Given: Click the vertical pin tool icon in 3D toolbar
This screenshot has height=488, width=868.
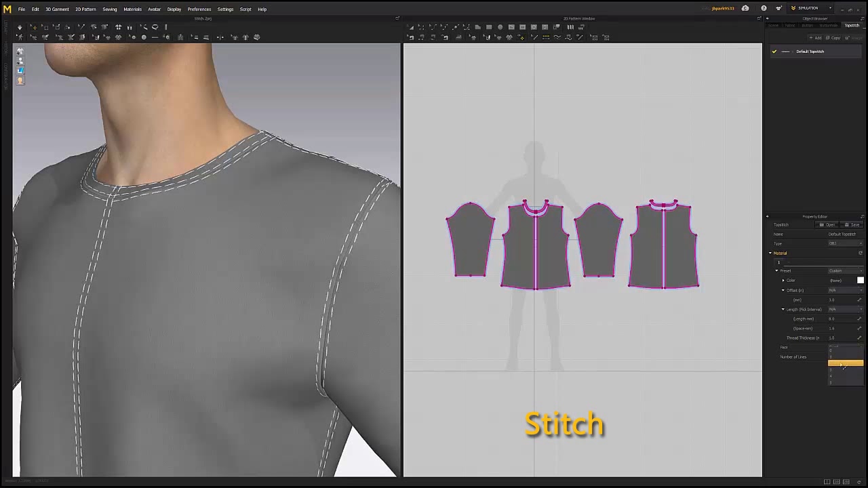Looking at the screenshot, I should (x=166, y=27).
